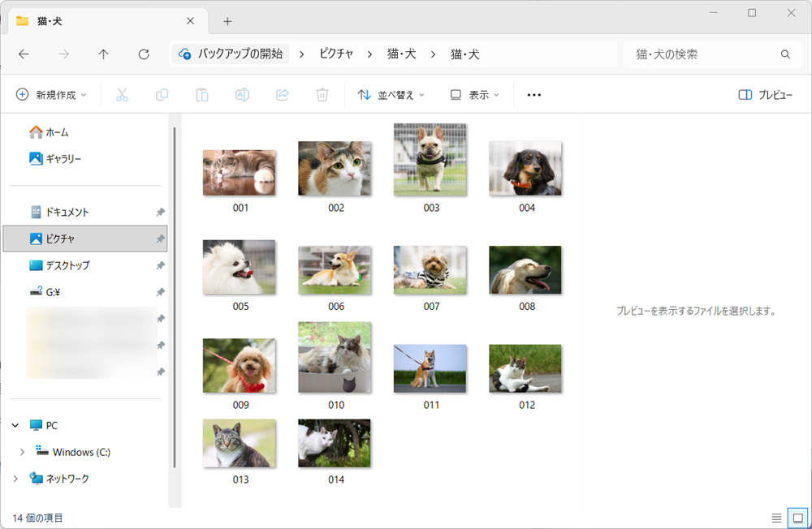The width and height of the screenshot is (812, 529).
Task: Click the search icon in the search box
Action: pyautogui.click(x=784, y=54)
